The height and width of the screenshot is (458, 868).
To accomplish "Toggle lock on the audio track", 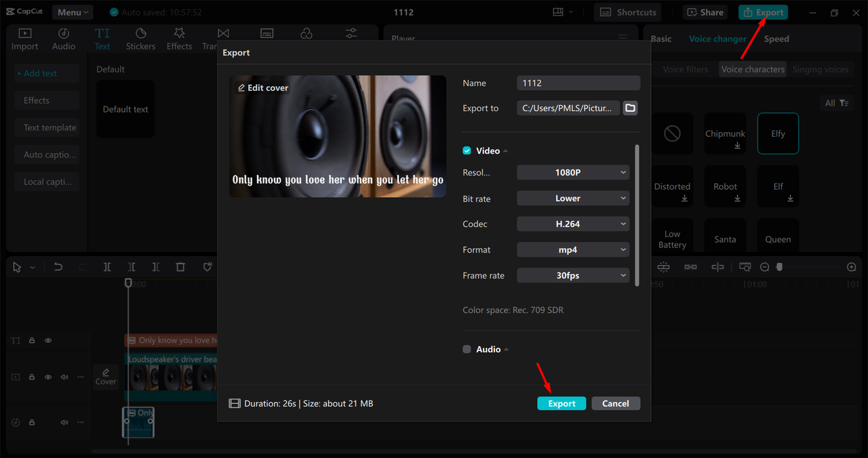I will point(32,422).
